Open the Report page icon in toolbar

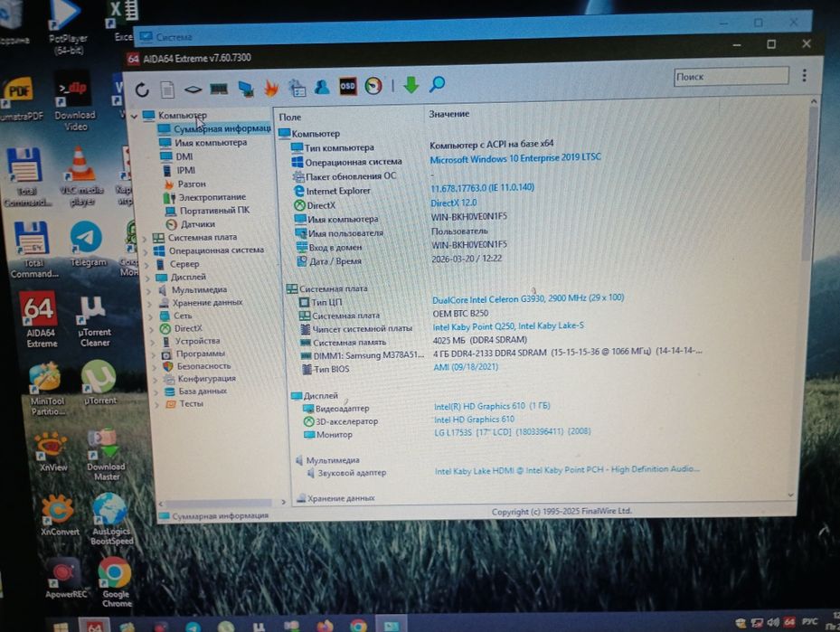pyautogui.click(x=167, y=90)
